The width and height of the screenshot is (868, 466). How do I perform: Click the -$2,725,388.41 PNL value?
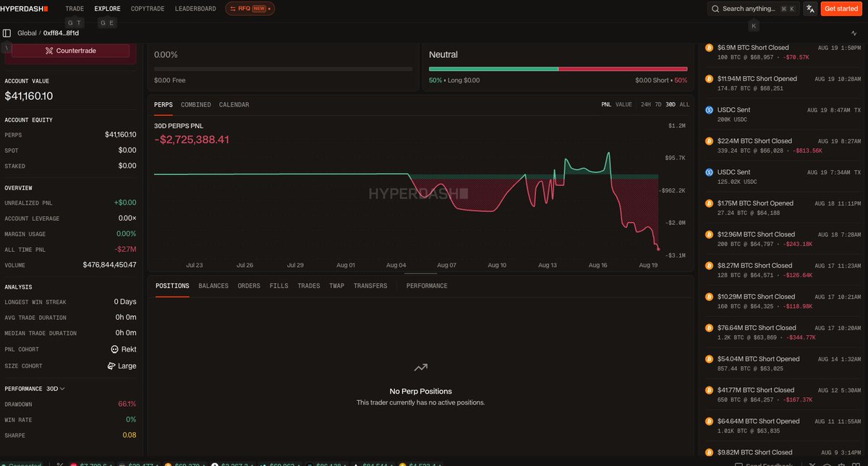coord(192,139)
